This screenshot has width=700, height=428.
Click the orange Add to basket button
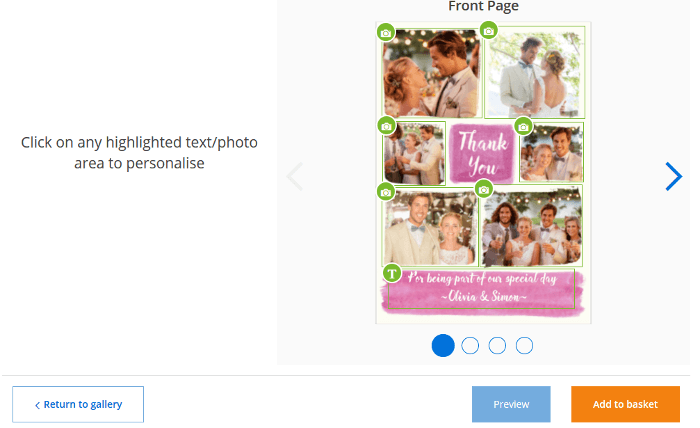pyautogui.click(x=625, y=404)
